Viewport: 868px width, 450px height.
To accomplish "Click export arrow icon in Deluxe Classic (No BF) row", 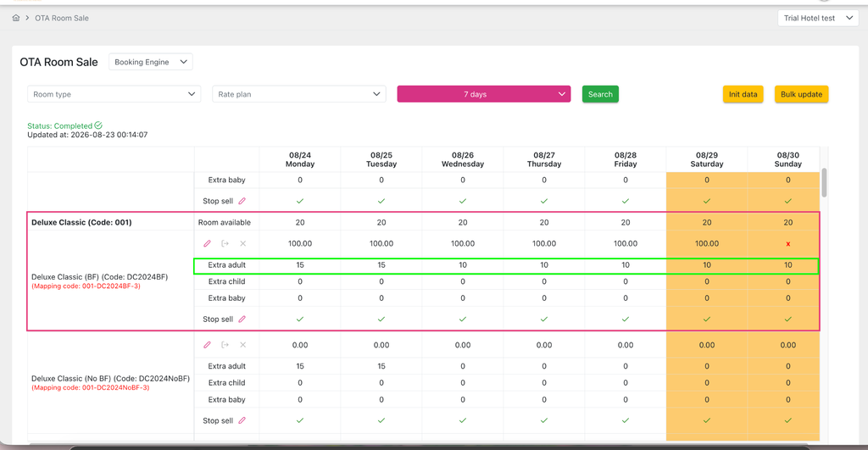I will 225,345.
